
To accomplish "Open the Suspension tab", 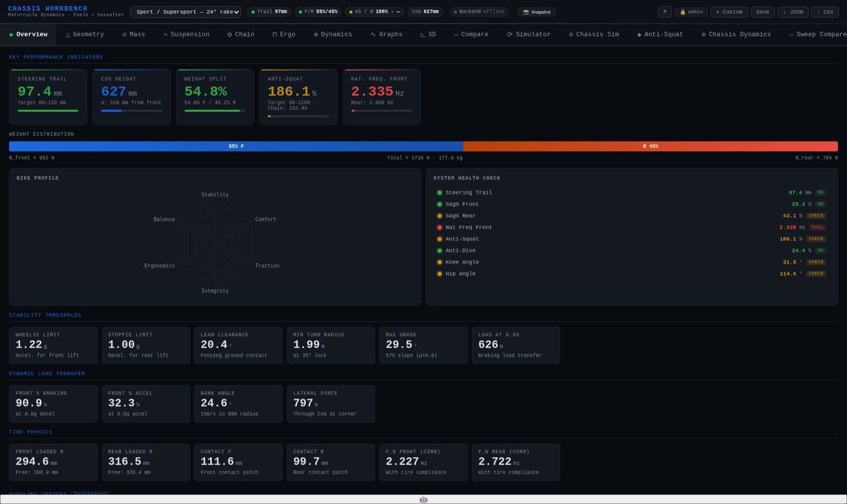I will coord(186,34).
